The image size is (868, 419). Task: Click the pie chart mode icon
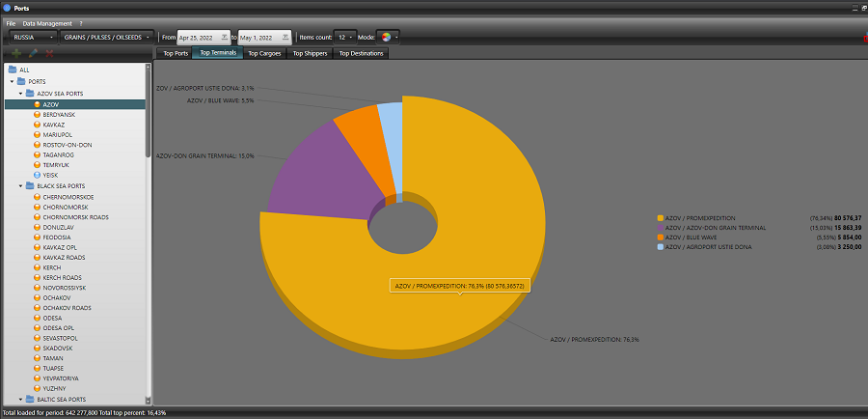(386, 37)
